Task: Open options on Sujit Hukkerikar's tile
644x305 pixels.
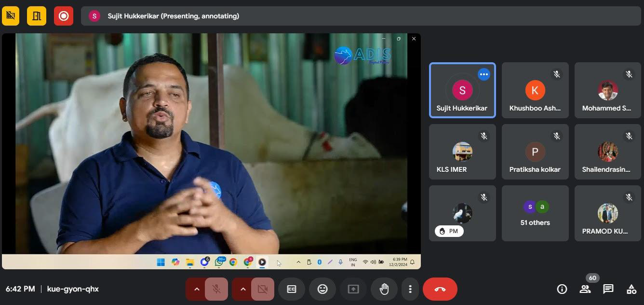Action: coord(483,74)
